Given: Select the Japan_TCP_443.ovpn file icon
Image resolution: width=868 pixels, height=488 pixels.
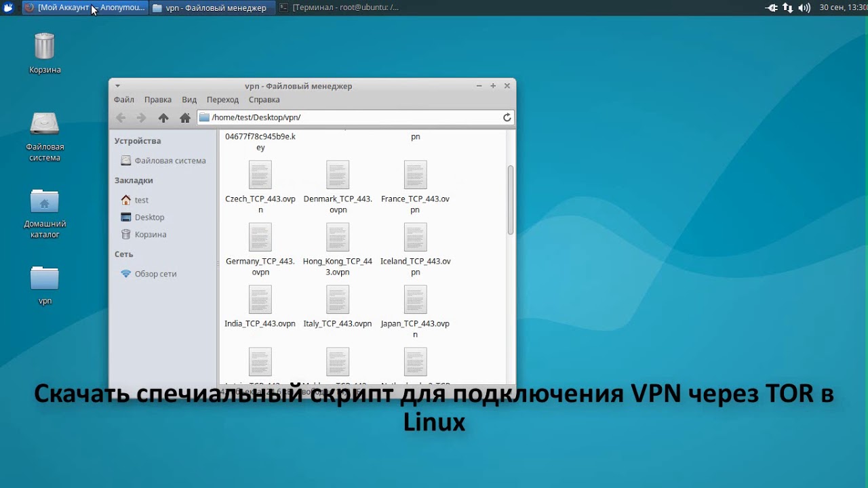Looking at the screenshot, I should tap(415, 300).
